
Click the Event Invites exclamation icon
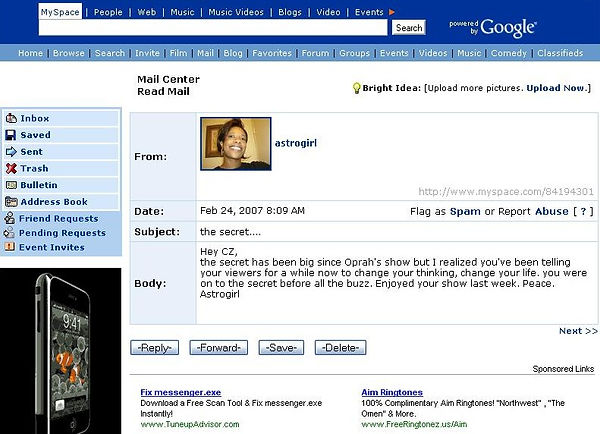10,247
